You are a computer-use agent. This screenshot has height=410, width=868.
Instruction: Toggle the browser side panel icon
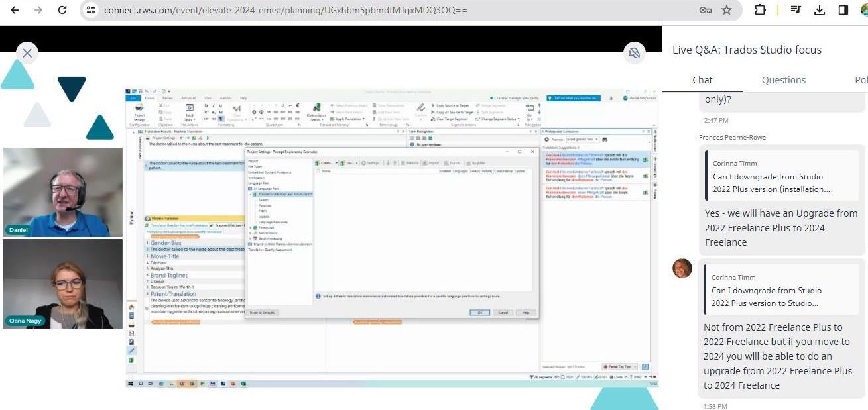843,10
